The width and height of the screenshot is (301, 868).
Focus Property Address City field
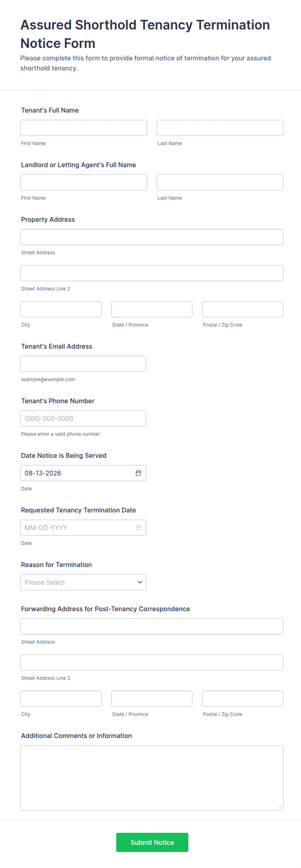point(61,309)
